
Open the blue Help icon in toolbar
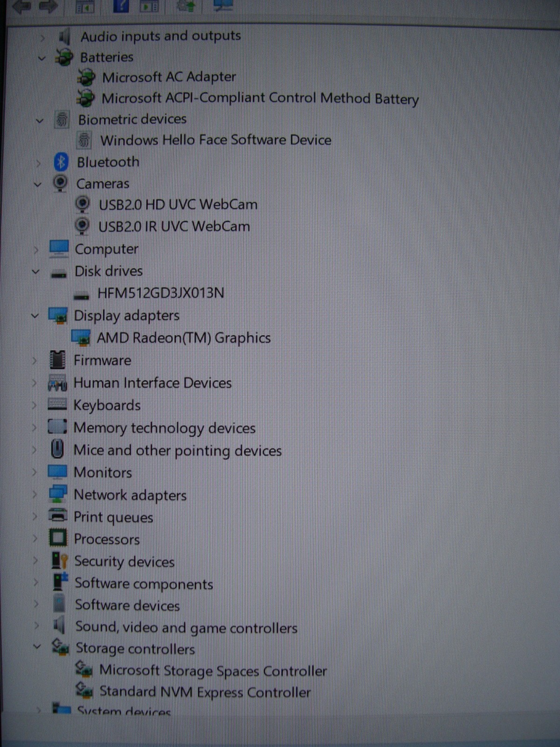[121, 6]
